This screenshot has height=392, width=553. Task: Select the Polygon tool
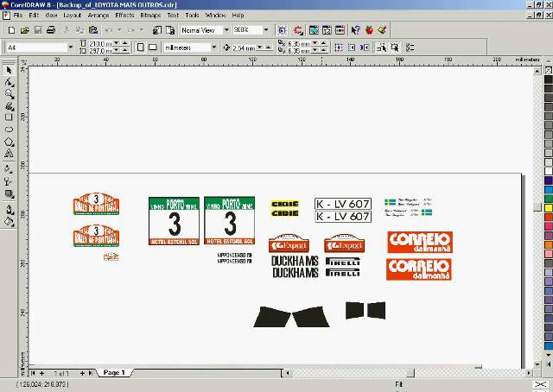point(9,142)
